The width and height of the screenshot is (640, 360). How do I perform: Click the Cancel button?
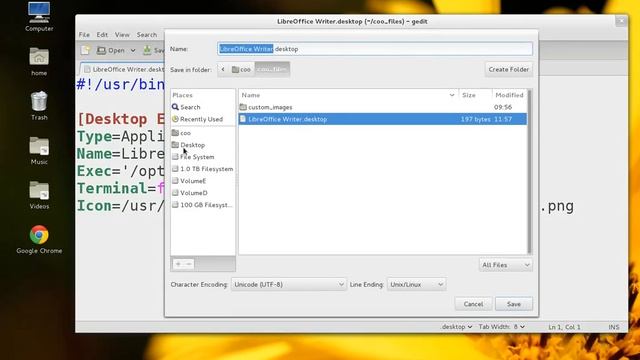coord(473,304)
